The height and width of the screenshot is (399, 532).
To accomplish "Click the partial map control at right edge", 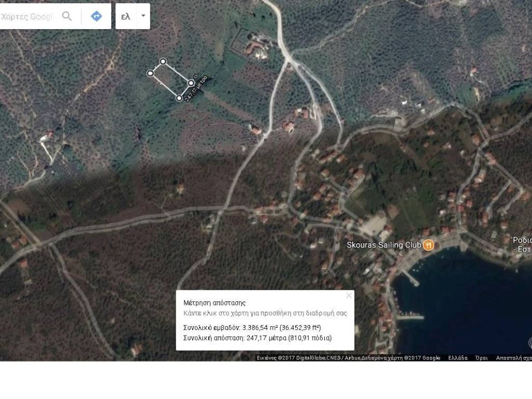I will coord(530,343).
